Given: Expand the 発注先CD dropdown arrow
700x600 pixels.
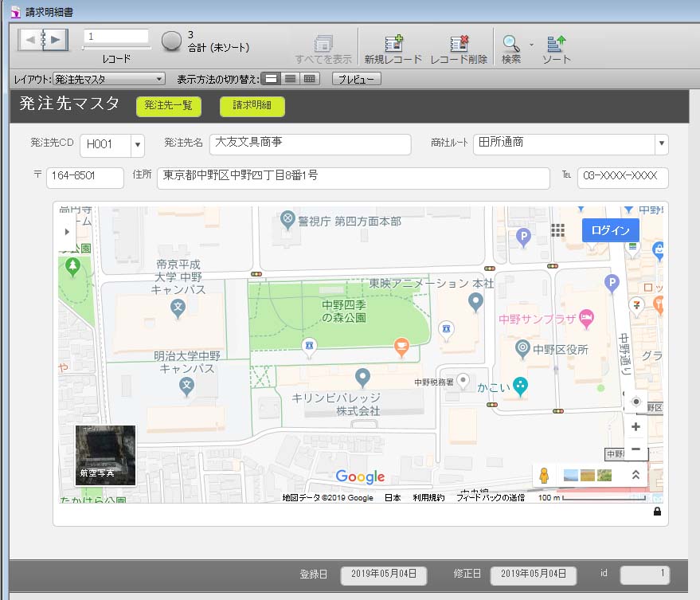Looking at the screenshot, I should 138,145.
